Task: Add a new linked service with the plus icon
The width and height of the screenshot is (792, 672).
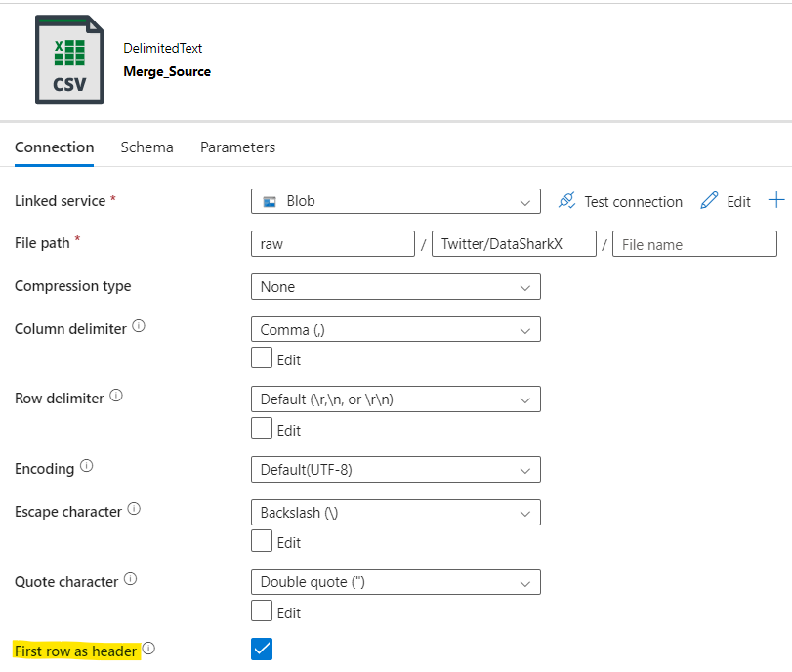Action: pyautogui.click(x=776, y=200)
